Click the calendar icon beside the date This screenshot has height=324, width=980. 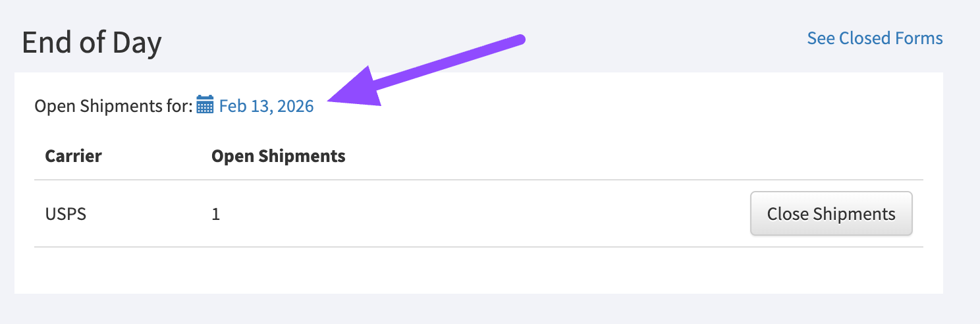205,105
